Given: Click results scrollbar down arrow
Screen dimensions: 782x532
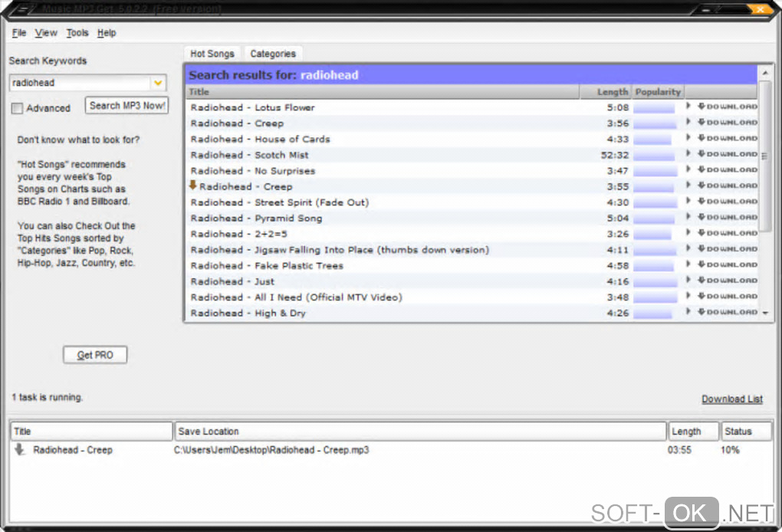Looking at the screenshot, I should (765, 313).
